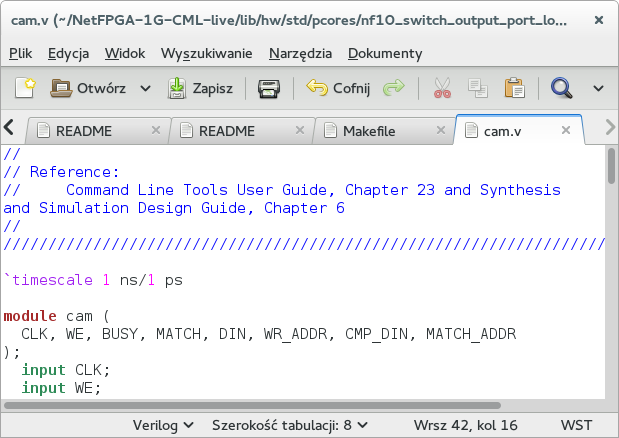Create a new document with toolbar icon
Screen dimensions: 619x438
[x=25, y=88]
